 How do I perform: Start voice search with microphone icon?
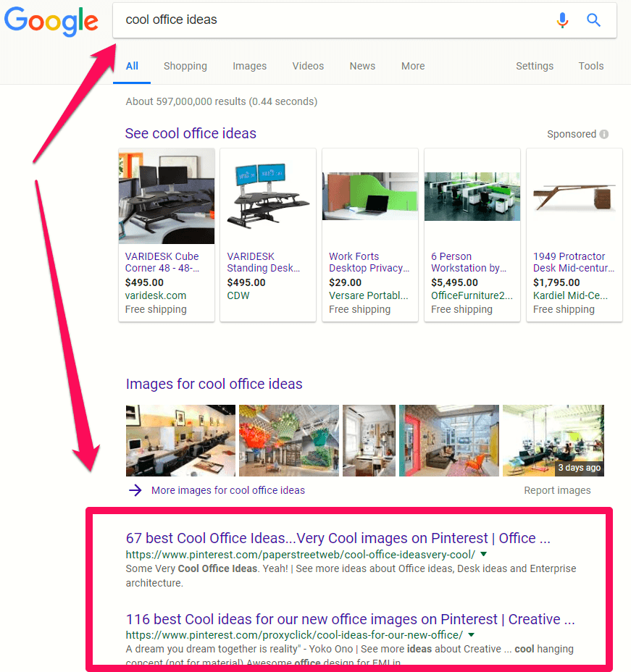tap(562, 20)
